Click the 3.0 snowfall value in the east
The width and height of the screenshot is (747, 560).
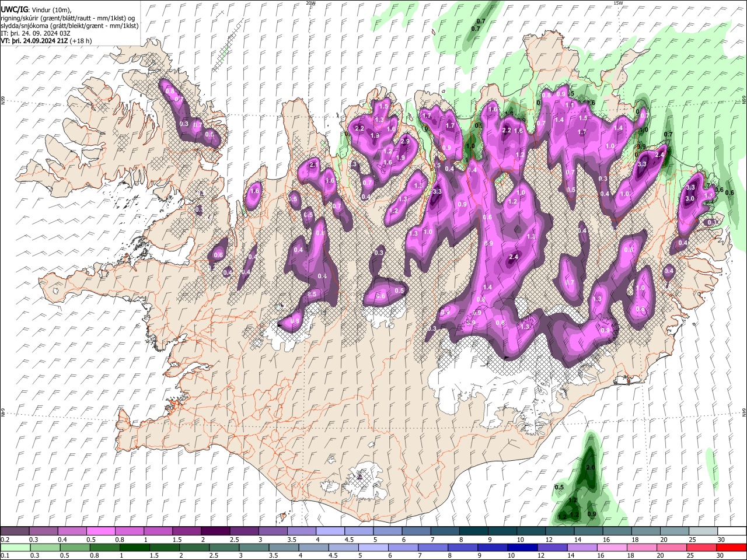coord(689,199)
